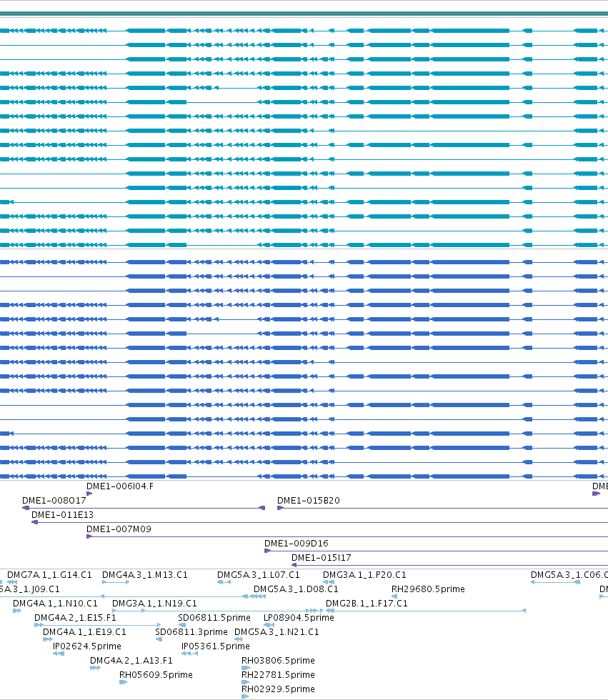This screenshot has height=700, width=608.
Task: Select the DMG5A.3_1.D08.C1 label
Action: [296, 589]
